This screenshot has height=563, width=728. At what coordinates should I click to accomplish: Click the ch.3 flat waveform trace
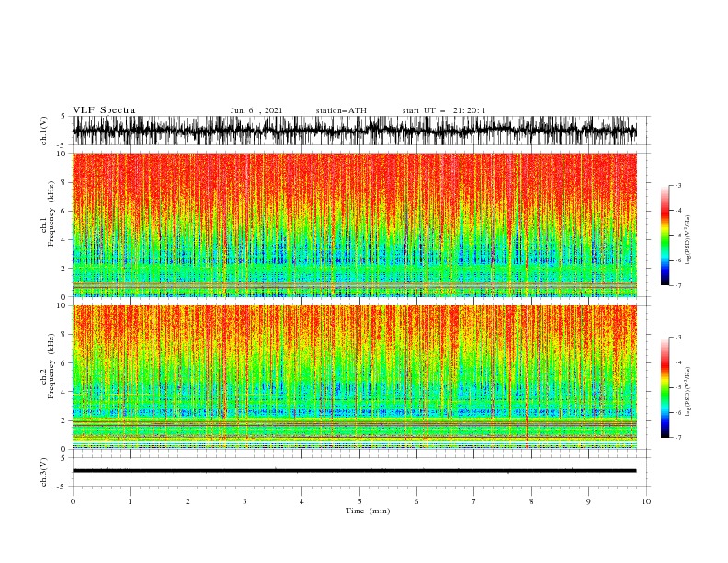[354, 471]
